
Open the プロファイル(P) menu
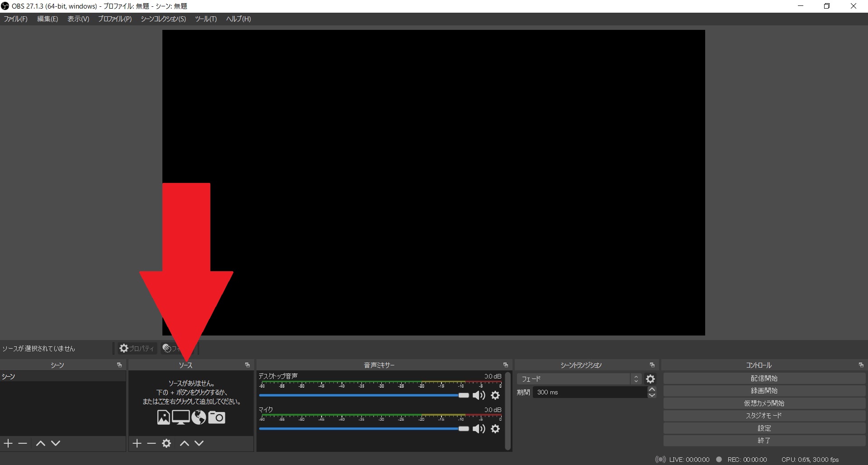[115, 19]
